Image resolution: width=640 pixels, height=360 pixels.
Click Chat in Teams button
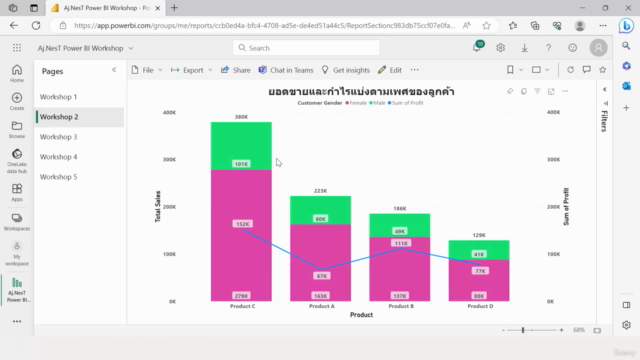[286, 70]
